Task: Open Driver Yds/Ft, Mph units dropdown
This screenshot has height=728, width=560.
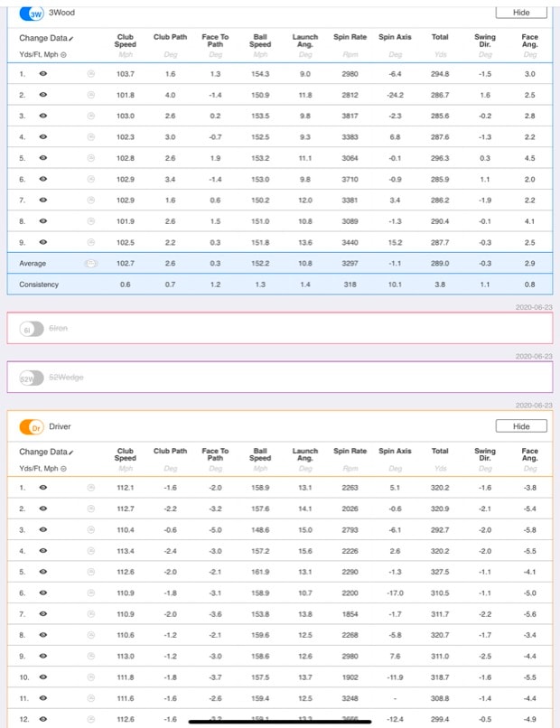Action: (x=63, y=467)
